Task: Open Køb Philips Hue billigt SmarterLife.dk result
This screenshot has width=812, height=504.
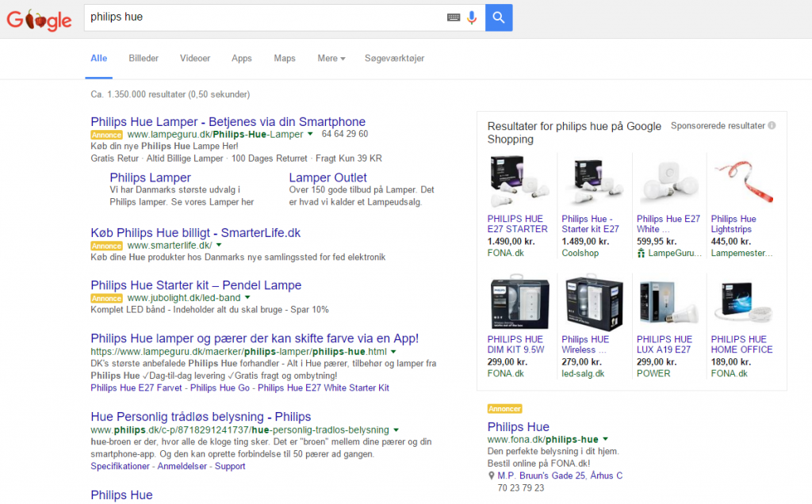Action: click(x=195, y=233)
